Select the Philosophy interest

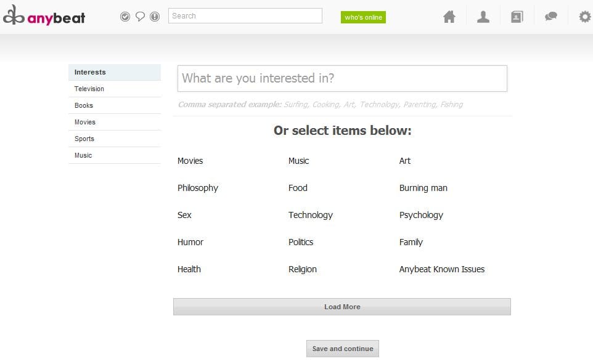point(198,188)
